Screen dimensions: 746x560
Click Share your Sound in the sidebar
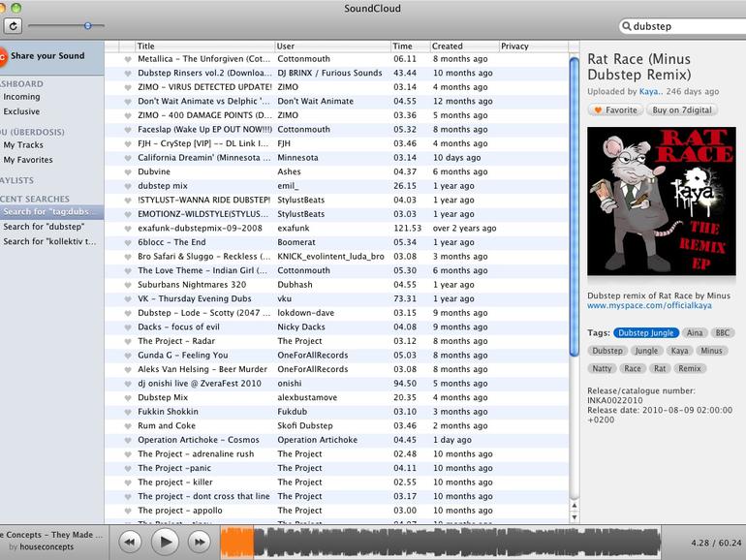[x=47, y=55]
